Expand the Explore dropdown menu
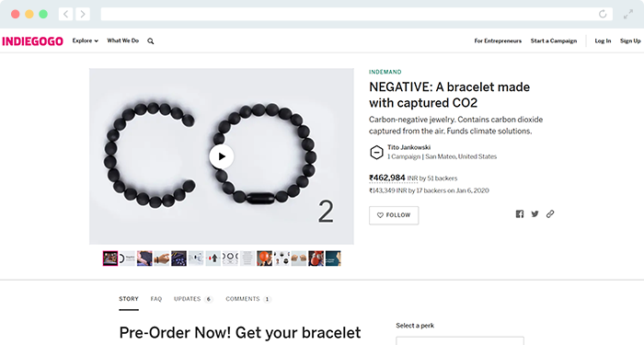The width and height of the screenshot is (644, 345). point(85,40)
